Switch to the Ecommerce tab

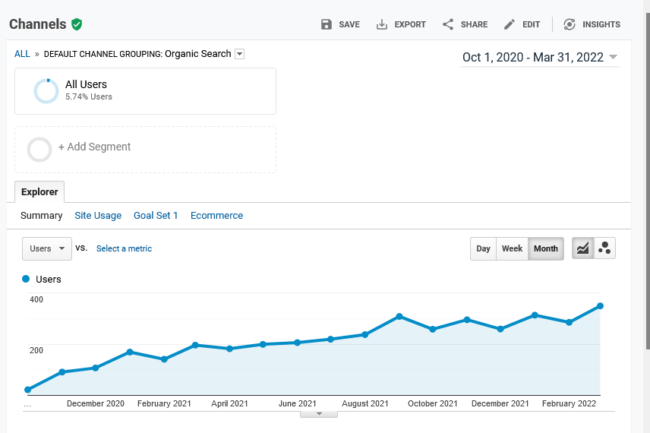point(216,215)
